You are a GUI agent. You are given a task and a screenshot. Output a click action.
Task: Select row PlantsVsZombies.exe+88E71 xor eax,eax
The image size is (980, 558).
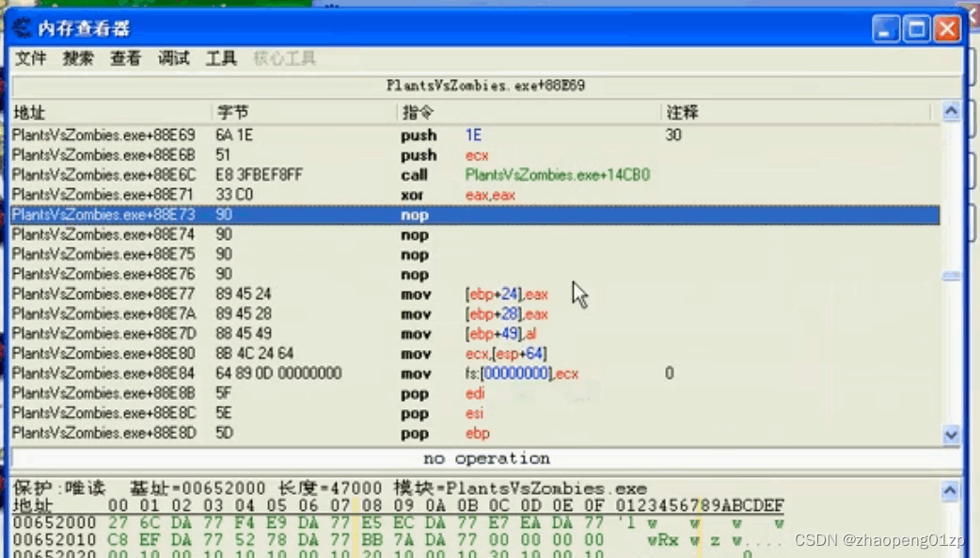coord(475,195)
